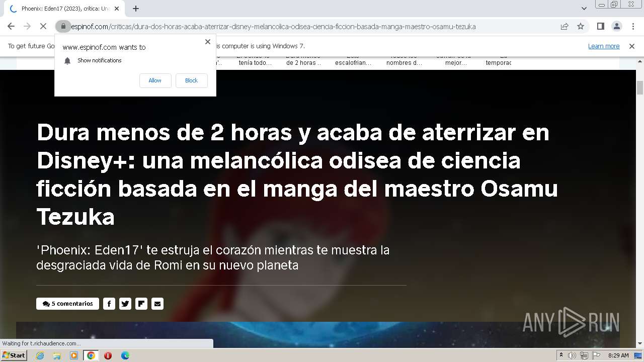644x362 pixels.
Task: Close the notification permission popup
Action: click(207, 42)
